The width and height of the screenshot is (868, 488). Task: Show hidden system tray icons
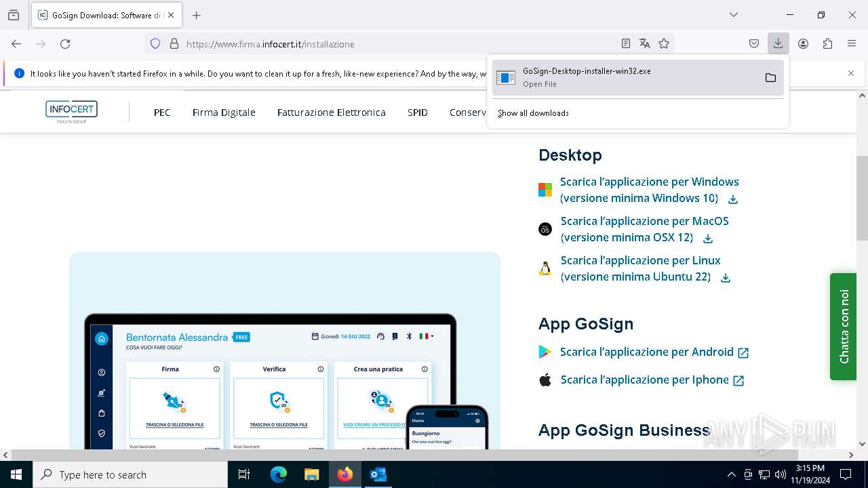[x=731, y=474]
